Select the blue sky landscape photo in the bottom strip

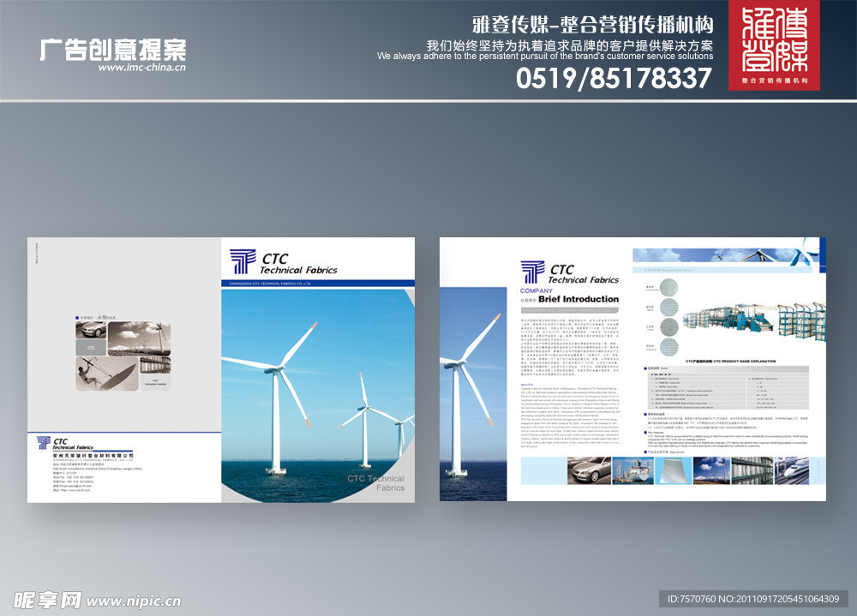tap(711, 470)
